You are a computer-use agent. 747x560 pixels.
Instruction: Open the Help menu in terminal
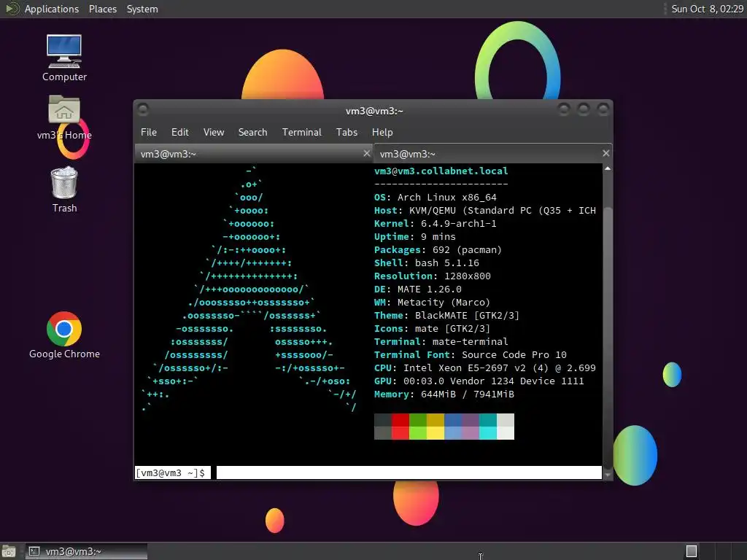point(382,133)
